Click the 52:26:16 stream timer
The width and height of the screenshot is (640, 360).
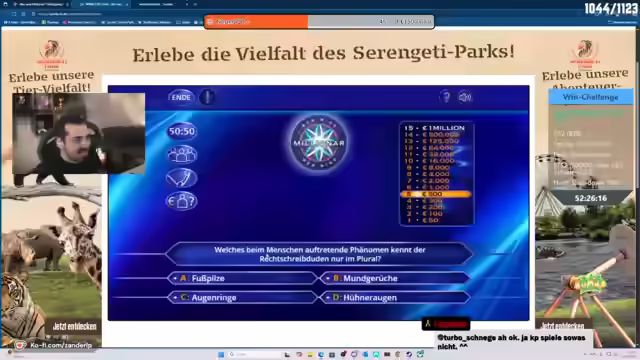(590, 198)
